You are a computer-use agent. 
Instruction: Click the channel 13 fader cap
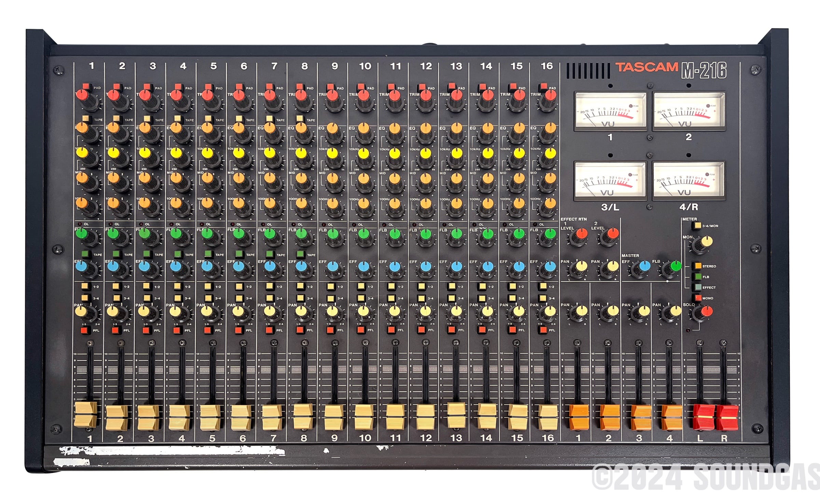456,414
